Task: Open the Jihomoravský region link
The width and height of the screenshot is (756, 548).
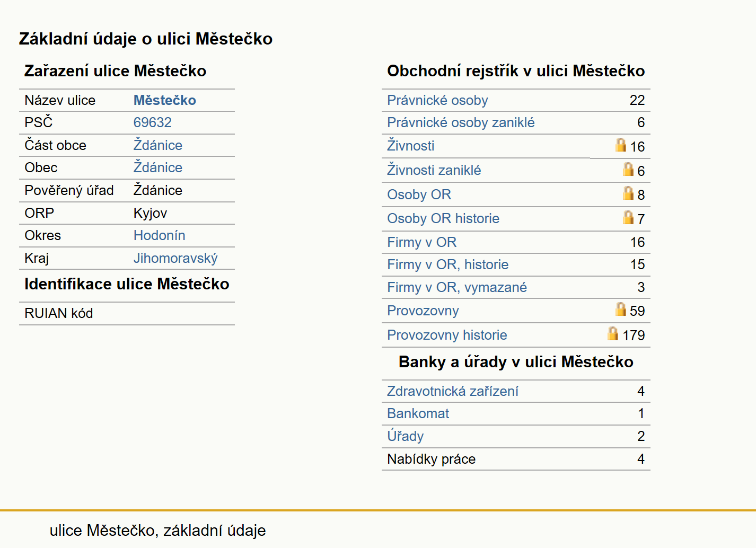Action: (175, 258)
